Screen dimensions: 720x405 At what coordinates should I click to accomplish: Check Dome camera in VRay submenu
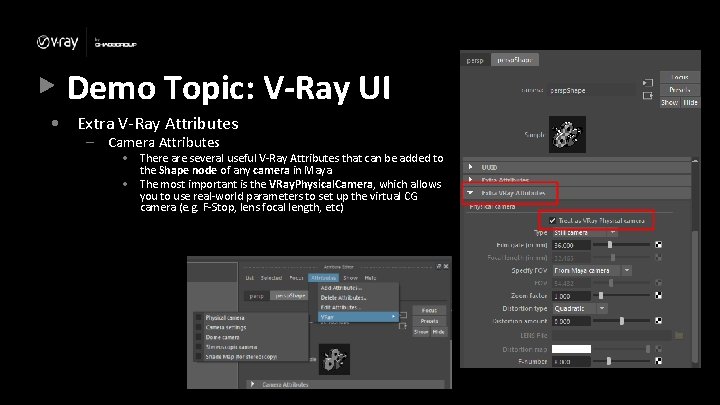pos(199,337)
